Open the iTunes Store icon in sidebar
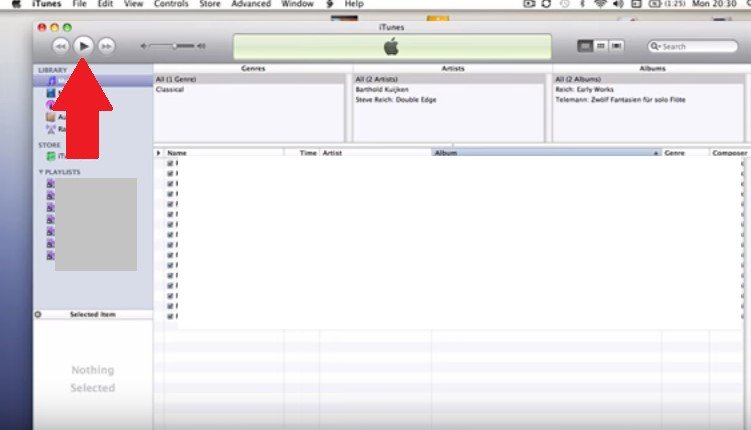 pyautogui.click(x=51, y=156)
